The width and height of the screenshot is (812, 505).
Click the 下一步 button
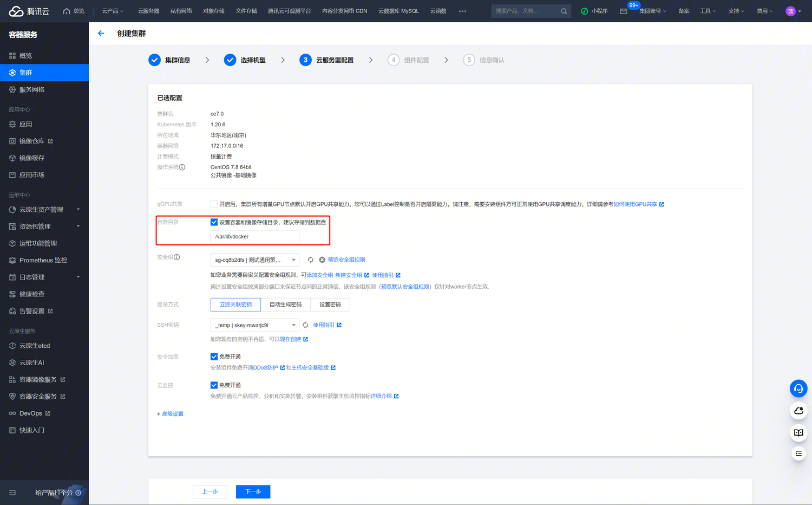[x=253, y=491]
